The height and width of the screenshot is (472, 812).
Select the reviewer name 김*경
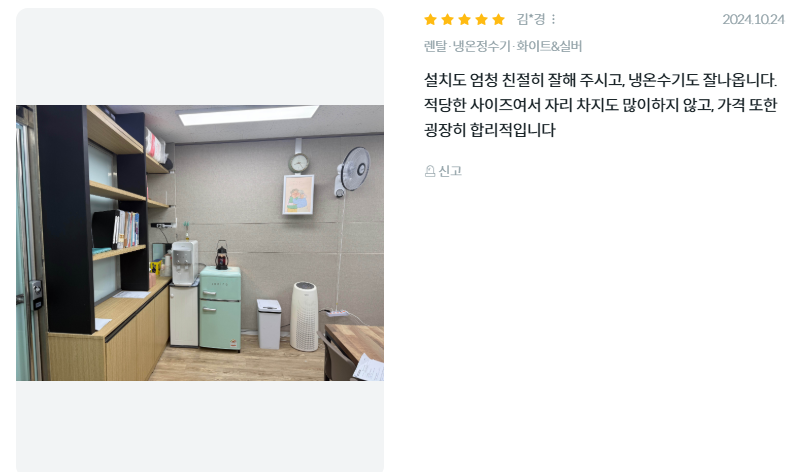(x=531, y=19)
